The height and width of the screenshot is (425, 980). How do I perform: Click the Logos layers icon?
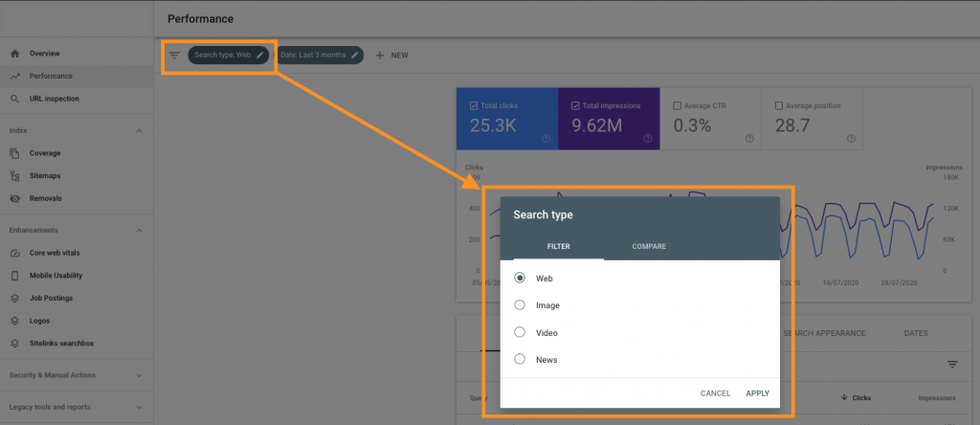coord(15,321)
